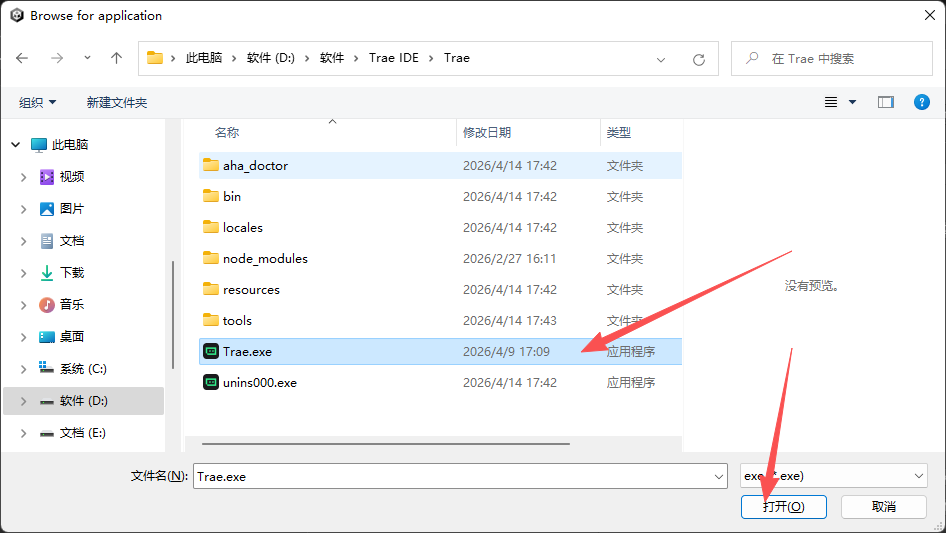Go up one folder level
Viewport: 946px width, 533px height.
click(116, 58)
